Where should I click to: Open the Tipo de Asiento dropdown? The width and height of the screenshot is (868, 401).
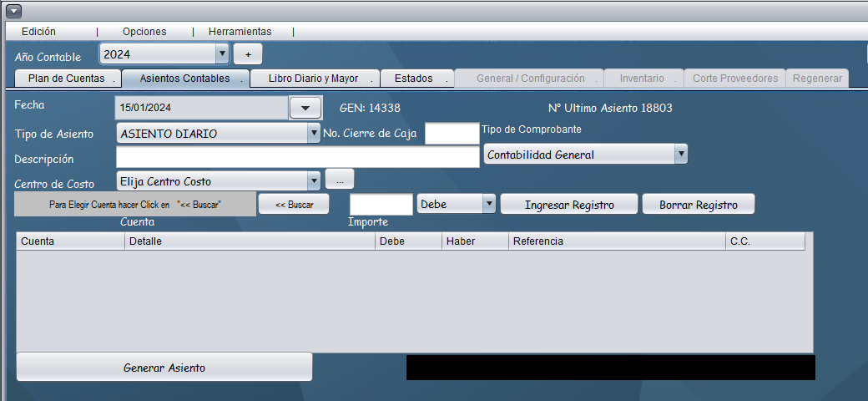tap(314, 133)
